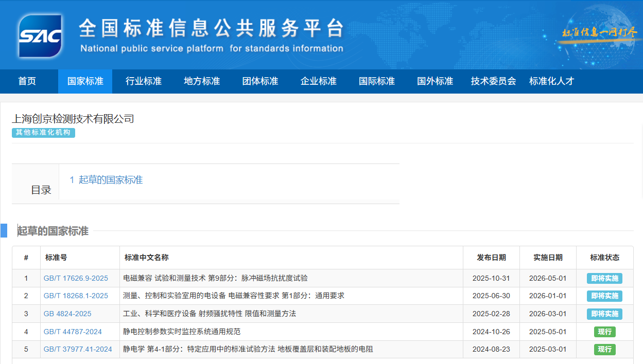Browse the 技术委员会 navigation entry

coord(493,81)
